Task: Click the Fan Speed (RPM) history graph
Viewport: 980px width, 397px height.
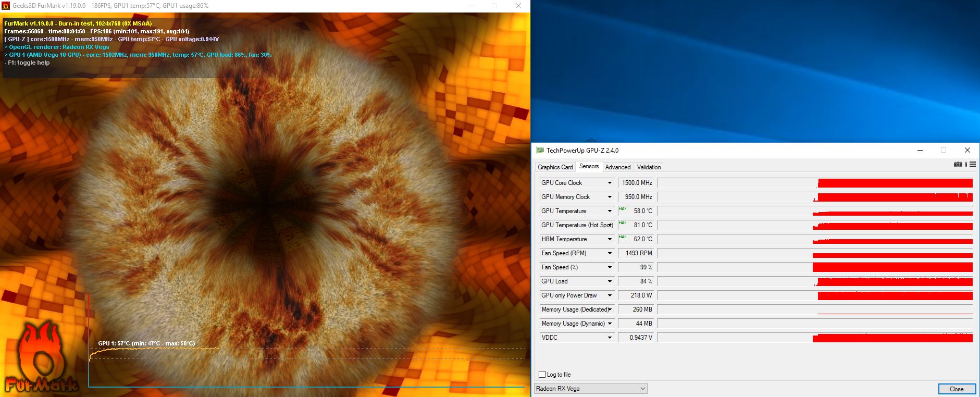Action: [815, 253]
